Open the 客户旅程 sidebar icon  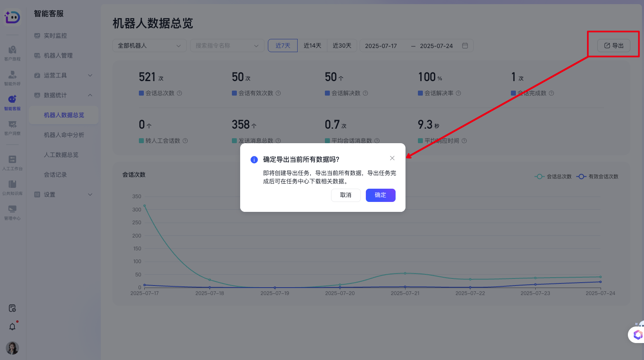pos(12,52)
